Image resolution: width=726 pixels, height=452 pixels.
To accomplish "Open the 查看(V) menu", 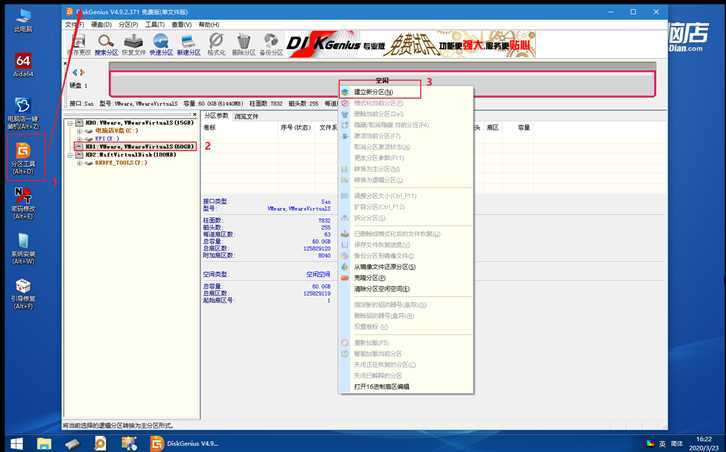I will point(182,25).
